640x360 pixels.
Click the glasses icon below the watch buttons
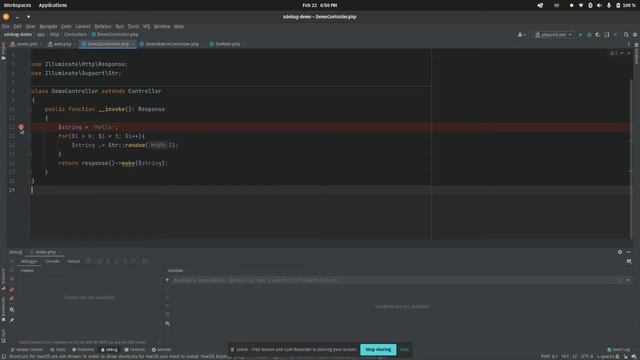[x=167, y=324]
